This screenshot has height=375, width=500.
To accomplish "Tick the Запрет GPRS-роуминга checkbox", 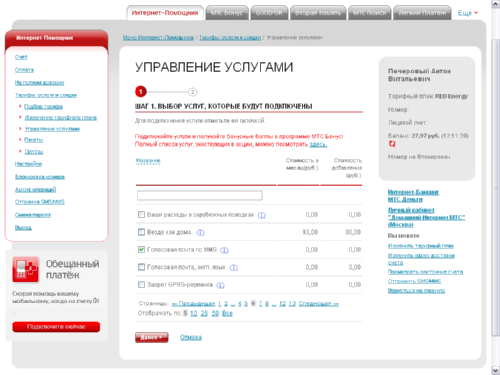I will [x=141, y=284].
